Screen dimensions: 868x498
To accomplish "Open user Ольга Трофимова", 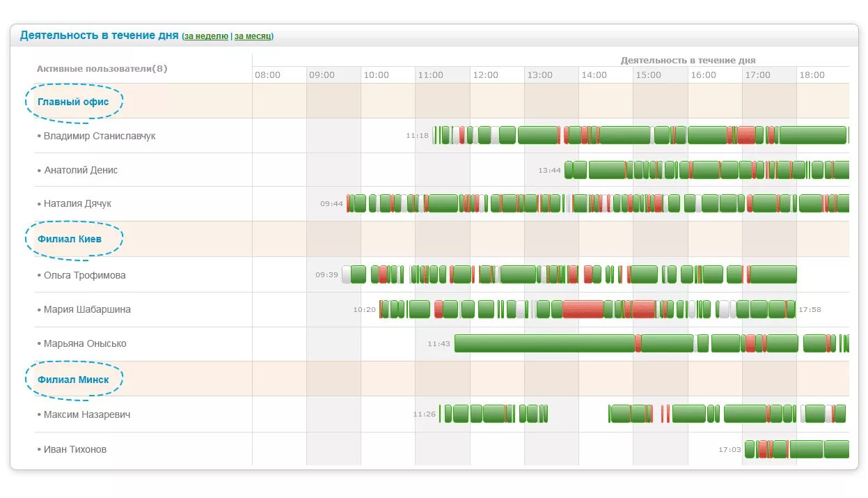I will tap(84, 275).
